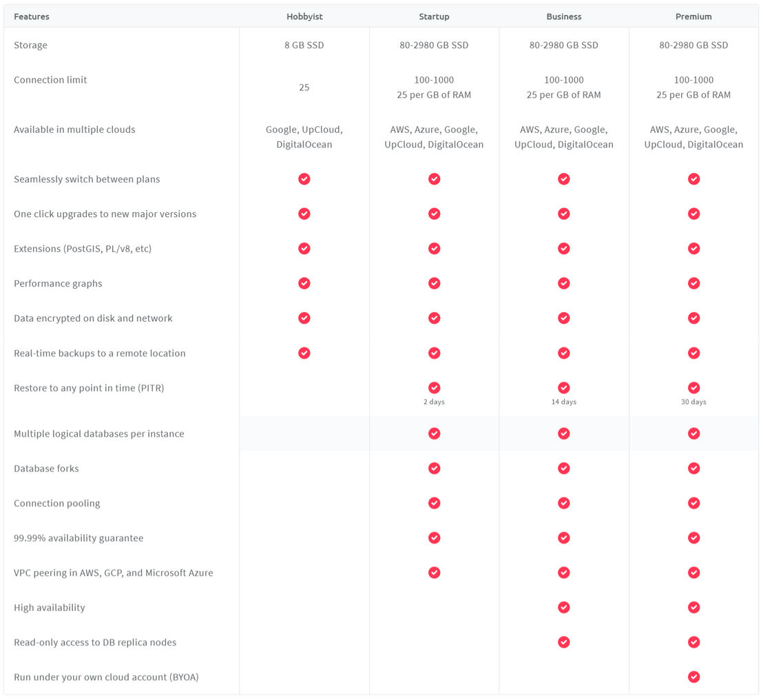Click Startup 80-2980 GB SSD storage cell
763x700 pixels.
(x=434, y=45)
